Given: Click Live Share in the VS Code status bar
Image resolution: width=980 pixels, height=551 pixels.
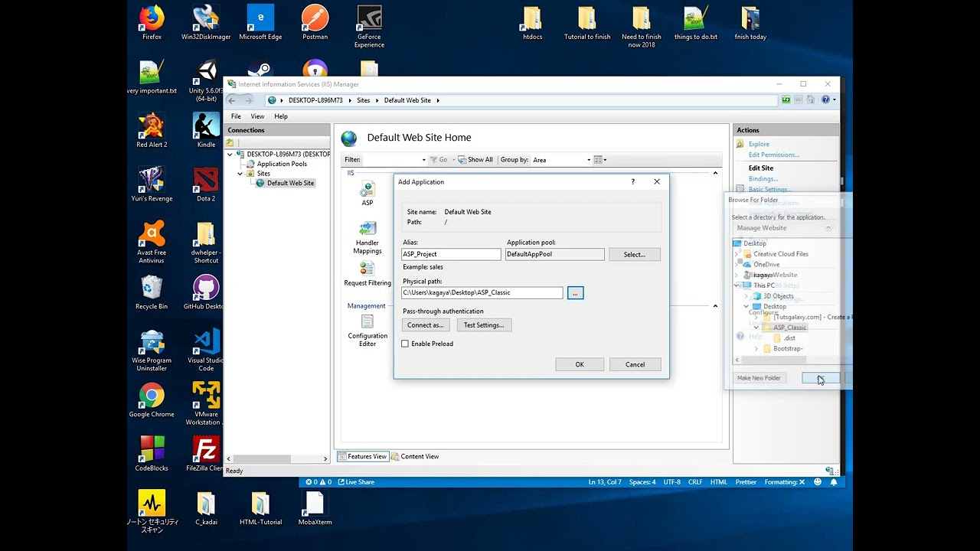Looking at the screenshot, I should tap(357, 482).
